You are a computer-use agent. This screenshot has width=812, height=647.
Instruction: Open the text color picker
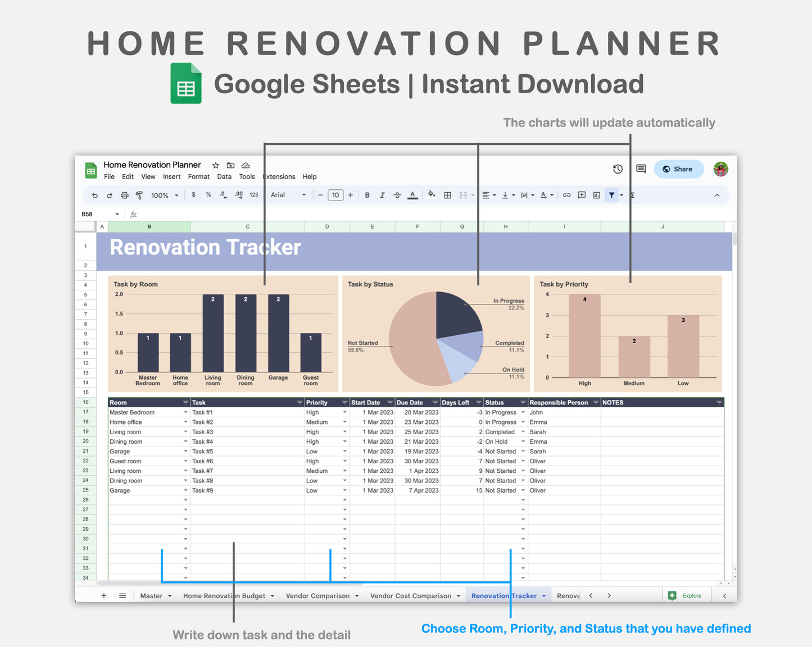(x=412, y=195)
